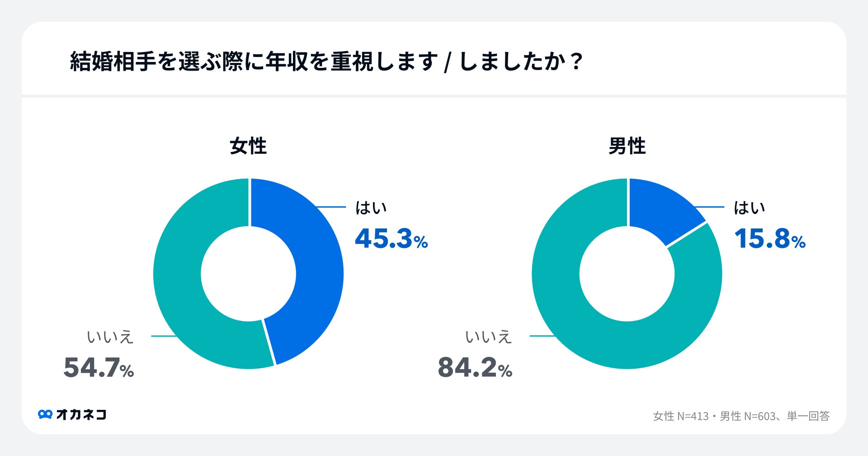Click the オカネコ brand name text
The height and width of the screenshot is (456, 868).
[81, 414]
